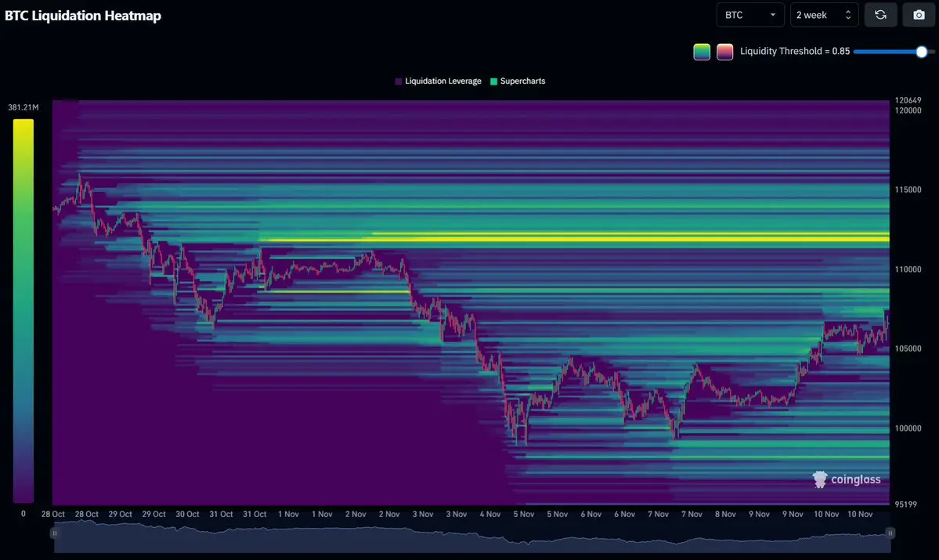939x560 pixels.
Task: Click the yellow-green color scale legend bar
Action: (x=23, y=311)
